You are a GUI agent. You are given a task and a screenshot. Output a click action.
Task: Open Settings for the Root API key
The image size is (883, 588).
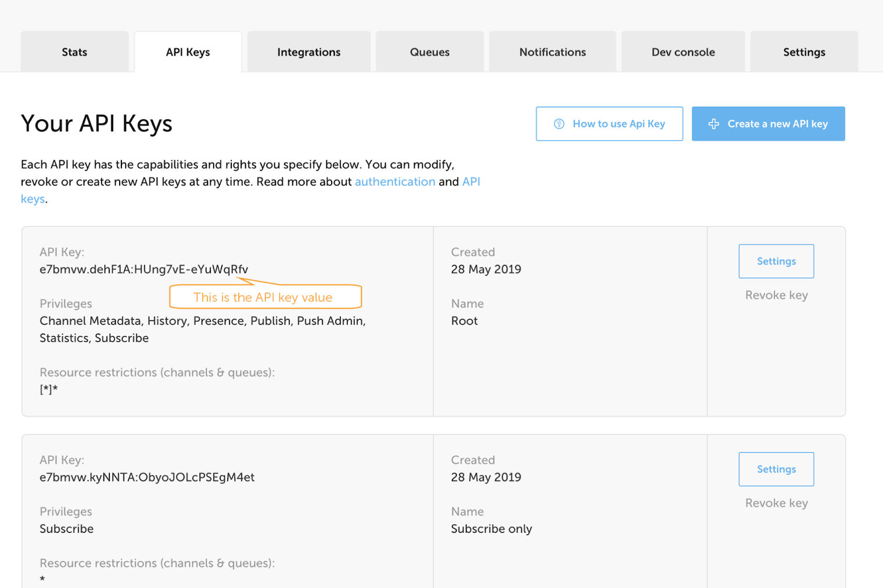pyautogui.click(x=776, y=261)
